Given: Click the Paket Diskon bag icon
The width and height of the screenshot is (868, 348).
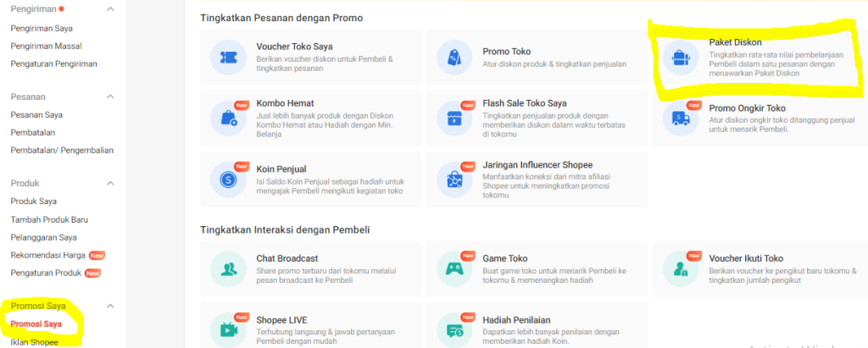Looking at the screenshot, I should tap(681, 57).
